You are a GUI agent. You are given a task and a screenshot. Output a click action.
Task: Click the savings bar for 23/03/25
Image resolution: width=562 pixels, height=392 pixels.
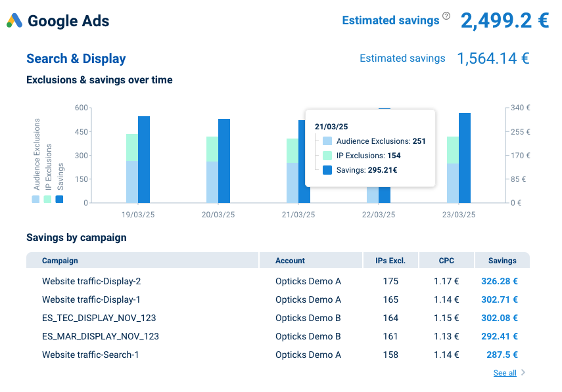pos(465,158)
